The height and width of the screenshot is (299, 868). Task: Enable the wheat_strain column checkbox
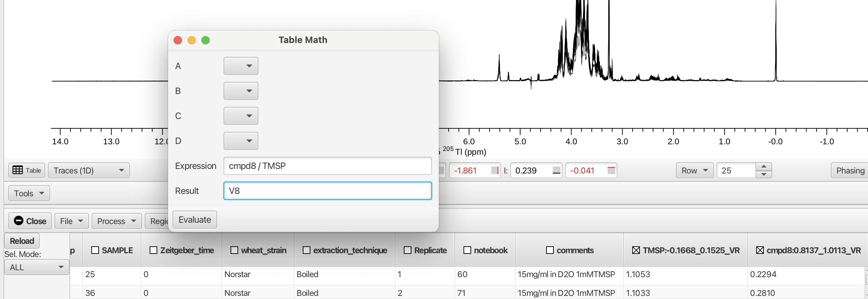click(x=234, y=250)
